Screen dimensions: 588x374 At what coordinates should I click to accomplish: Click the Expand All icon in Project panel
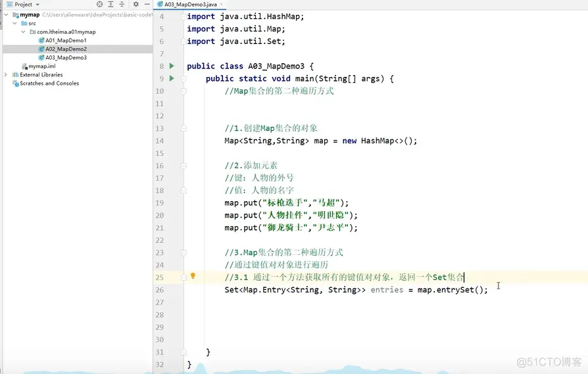click(x=110, y=4)
